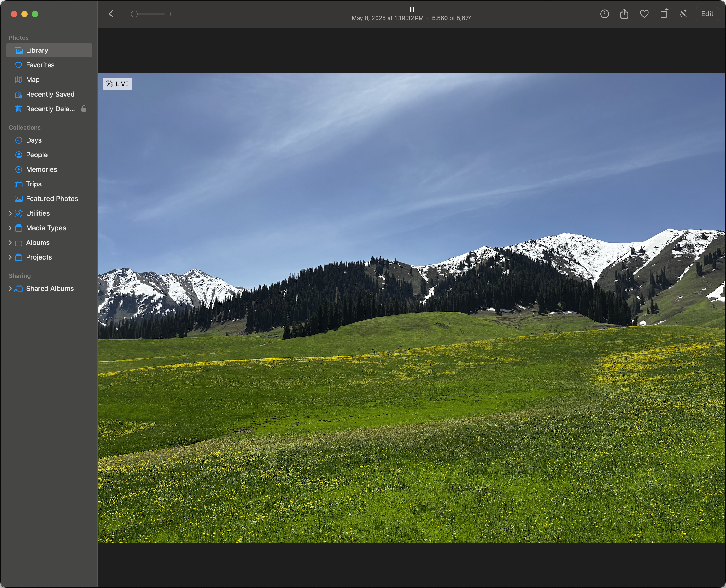Viewport: 726px width, 588px height.
Task: Rotate the photo using the toolbar icon
Action: coord(664,14)
